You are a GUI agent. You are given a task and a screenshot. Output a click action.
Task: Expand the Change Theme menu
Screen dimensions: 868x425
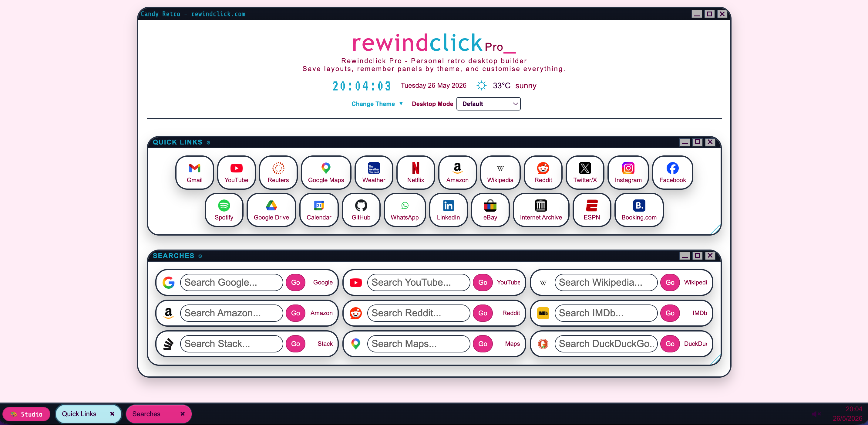[377, 104]
